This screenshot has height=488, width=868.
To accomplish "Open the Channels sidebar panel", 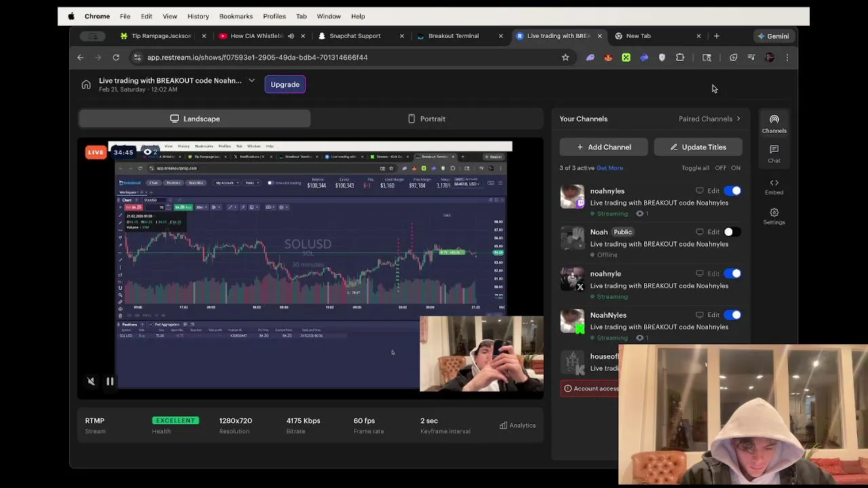I will click(774, 124).
